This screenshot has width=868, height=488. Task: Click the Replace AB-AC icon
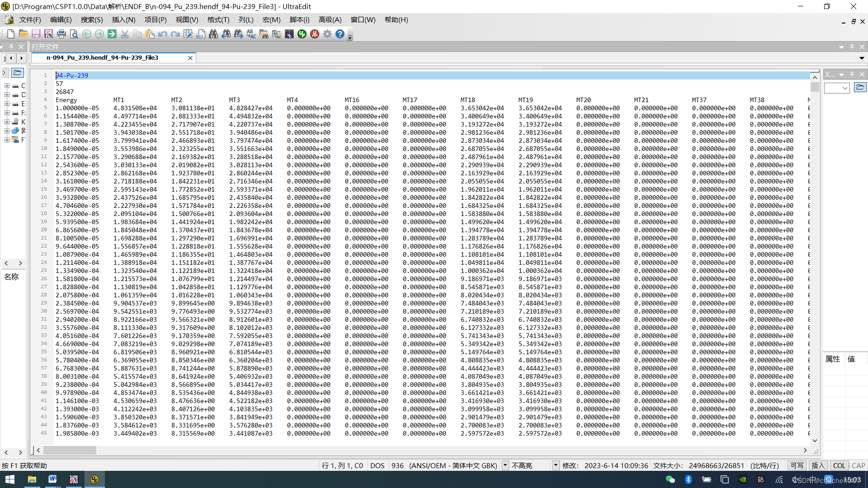251,34
